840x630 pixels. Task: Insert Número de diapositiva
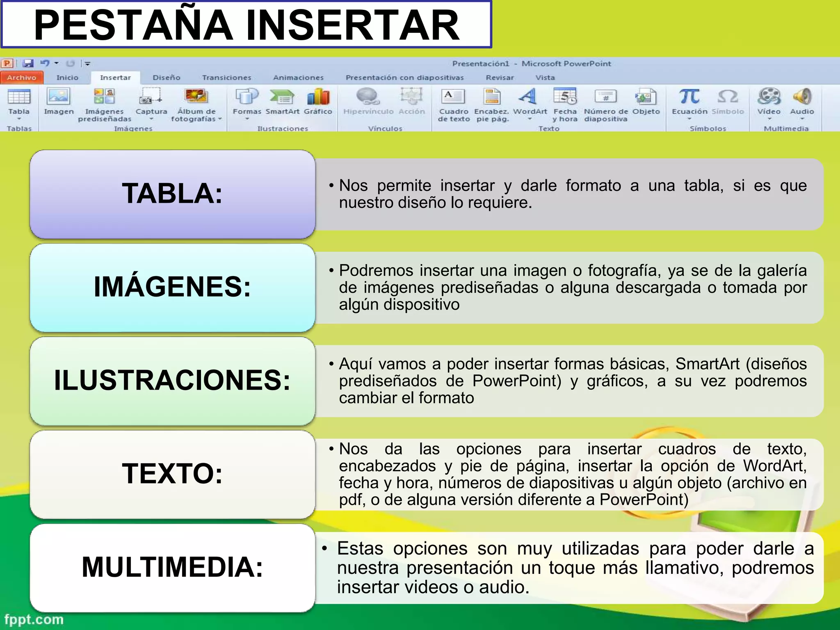605,97
